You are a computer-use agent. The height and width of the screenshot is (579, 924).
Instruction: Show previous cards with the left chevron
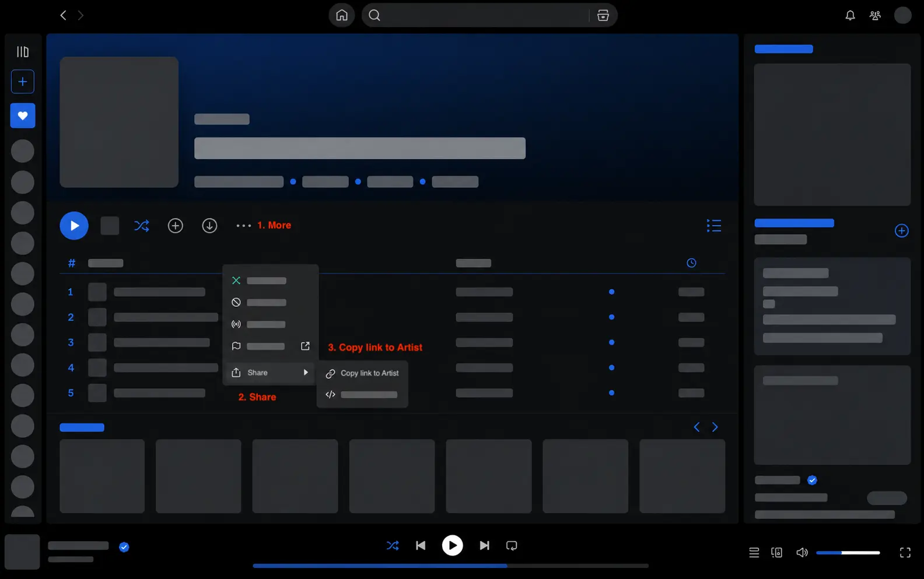click(x=696, y=427)
